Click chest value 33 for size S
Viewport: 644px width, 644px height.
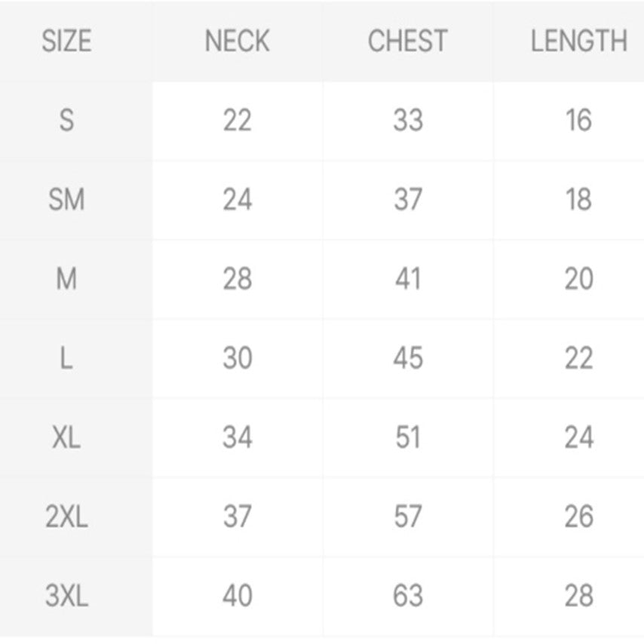tap(408, 121)
